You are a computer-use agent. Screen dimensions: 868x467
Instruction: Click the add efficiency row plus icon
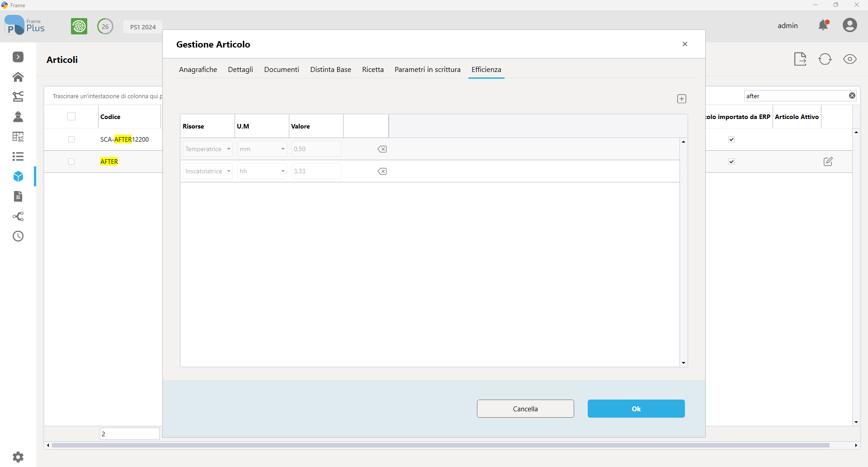(682, 99)
